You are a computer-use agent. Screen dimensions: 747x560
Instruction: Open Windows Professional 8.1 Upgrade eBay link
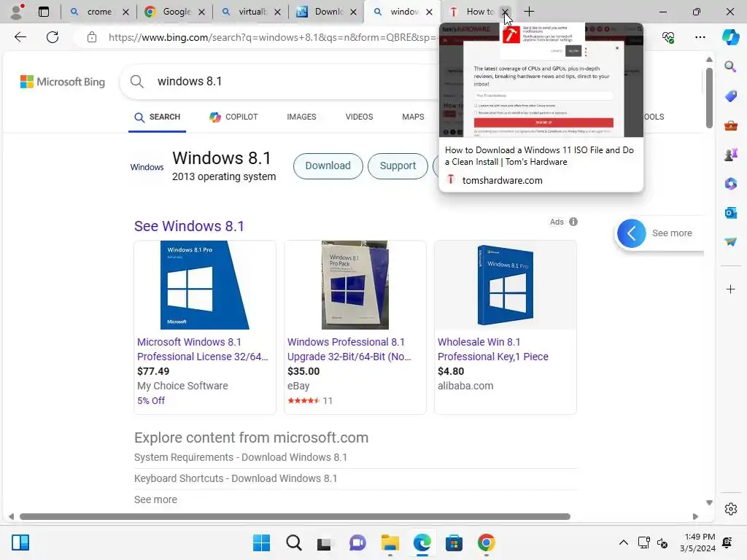(x=349, y=349)
